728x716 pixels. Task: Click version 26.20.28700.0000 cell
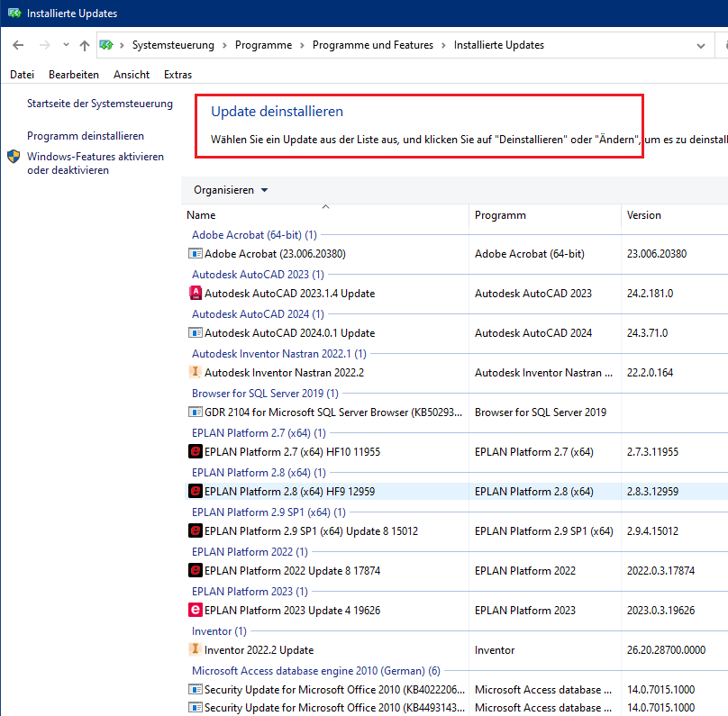tap(666, 649)
